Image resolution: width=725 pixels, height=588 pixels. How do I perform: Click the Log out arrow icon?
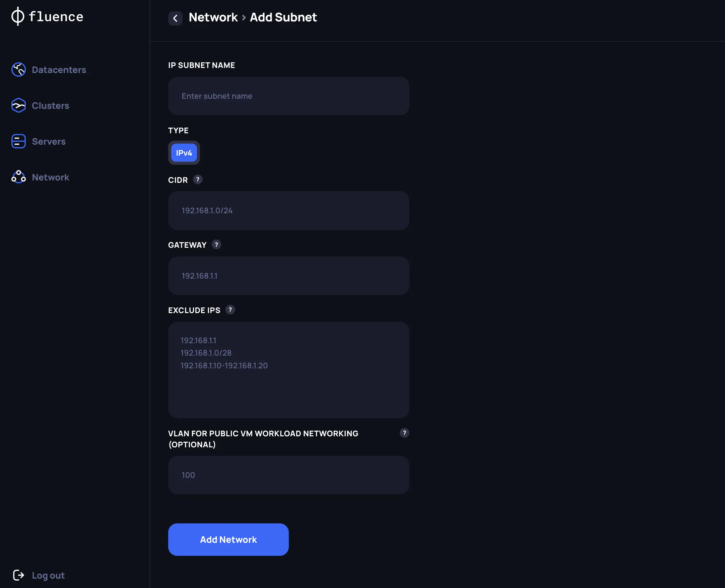click(x=18, y=575)
